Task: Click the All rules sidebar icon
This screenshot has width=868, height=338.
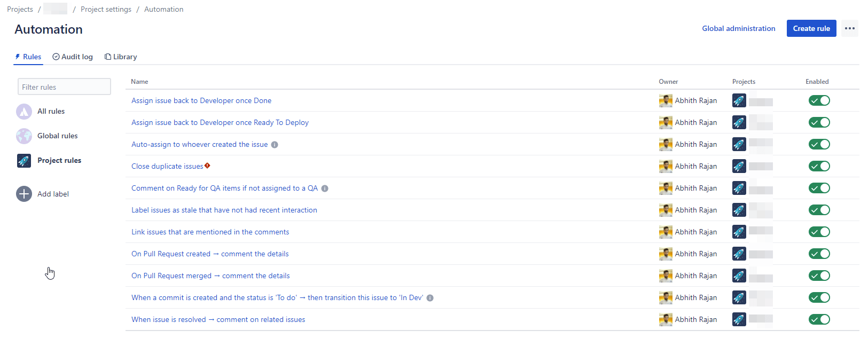Action: pos(24,112)
